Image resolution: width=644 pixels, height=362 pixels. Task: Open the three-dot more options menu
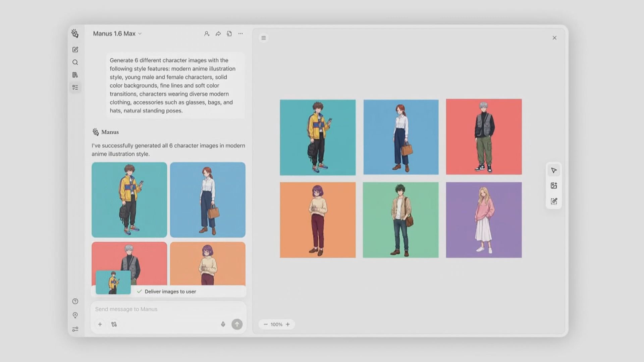(240, 34)
